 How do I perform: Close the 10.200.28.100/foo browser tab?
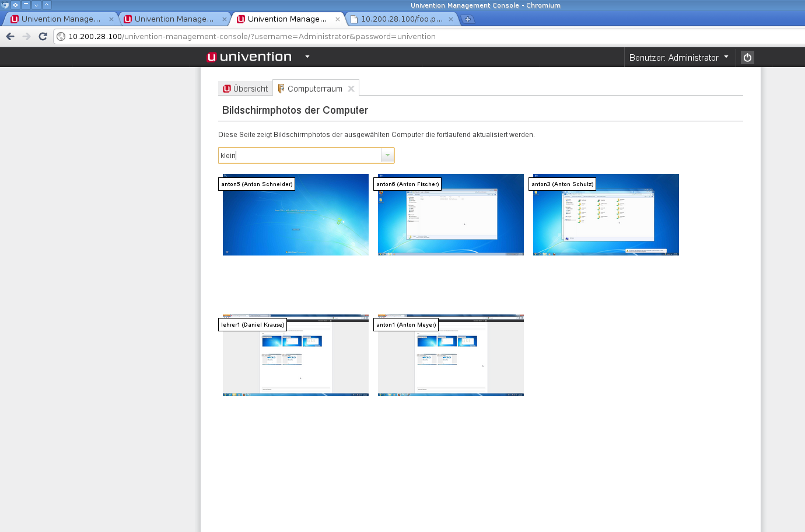click(x=451, y=19)
